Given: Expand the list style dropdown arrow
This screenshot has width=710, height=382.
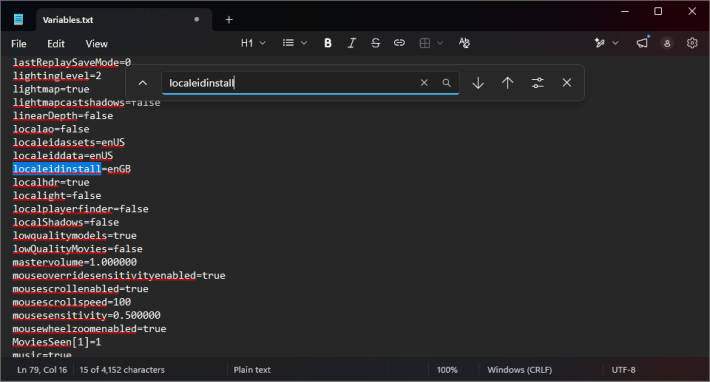Looking at the screenshot, I should [304, 43].
